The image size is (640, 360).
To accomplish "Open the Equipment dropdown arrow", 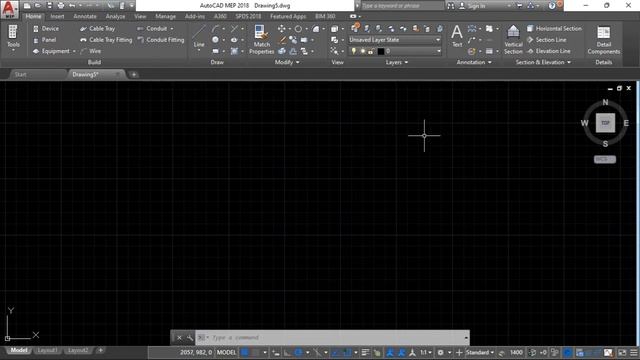I will 74,51.
